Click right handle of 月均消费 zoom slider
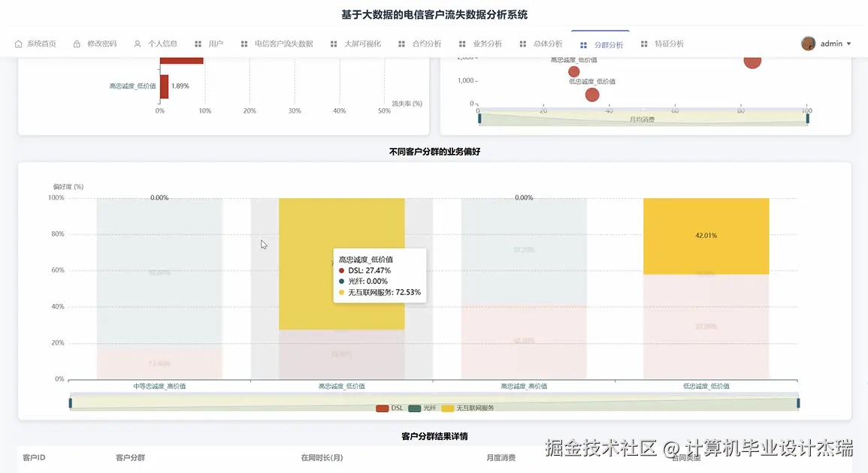 click(808, 118)
